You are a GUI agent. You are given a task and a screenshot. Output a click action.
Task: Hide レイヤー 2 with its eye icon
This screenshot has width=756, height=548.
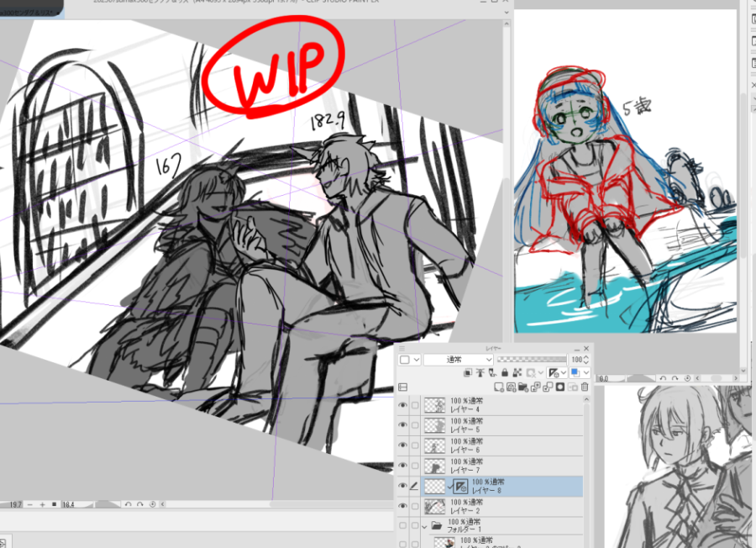point(402,506)
